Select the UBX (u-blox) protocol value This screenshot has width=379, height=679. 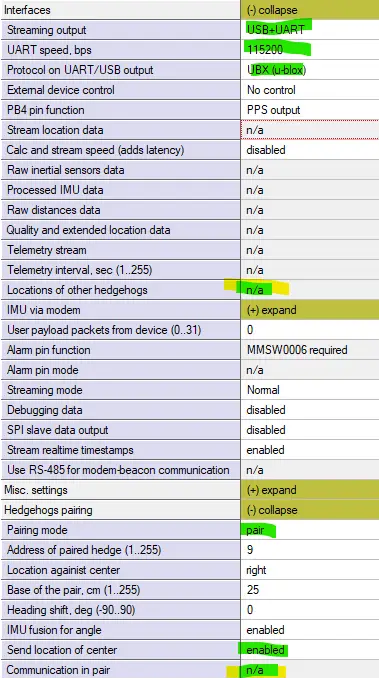coord(310,70)
